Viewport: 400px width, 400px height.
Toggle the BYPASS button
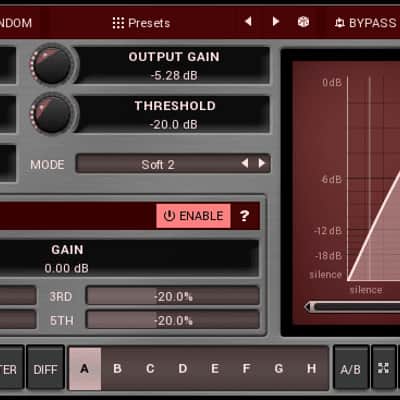366,23
